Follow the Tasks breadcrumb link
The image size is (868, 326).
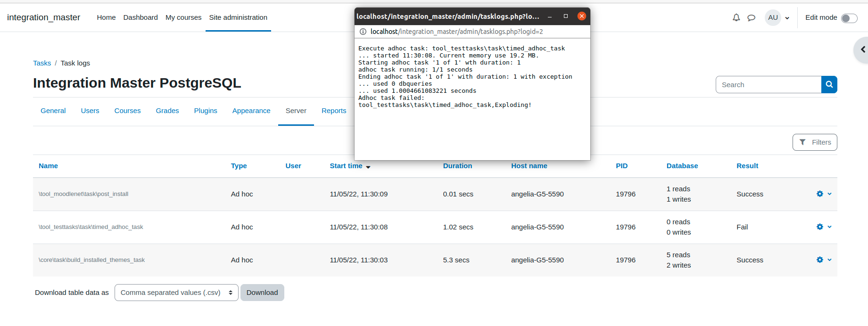42,63
